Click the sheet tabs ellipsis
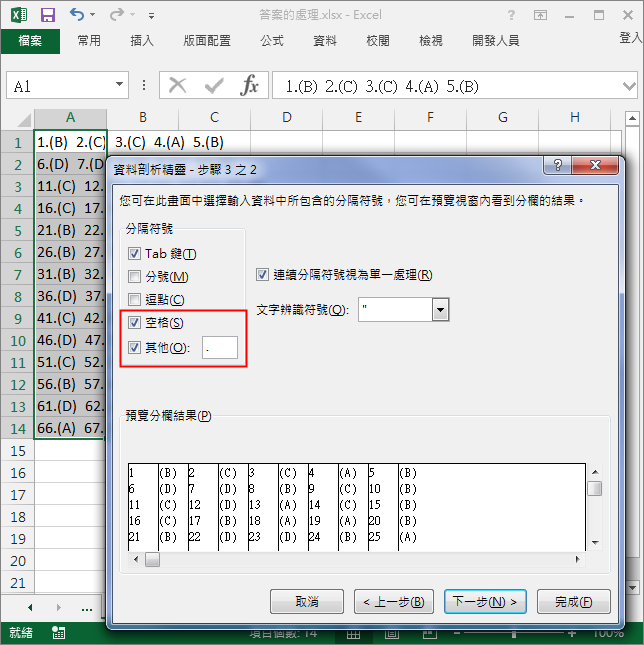 coord(87,609)
